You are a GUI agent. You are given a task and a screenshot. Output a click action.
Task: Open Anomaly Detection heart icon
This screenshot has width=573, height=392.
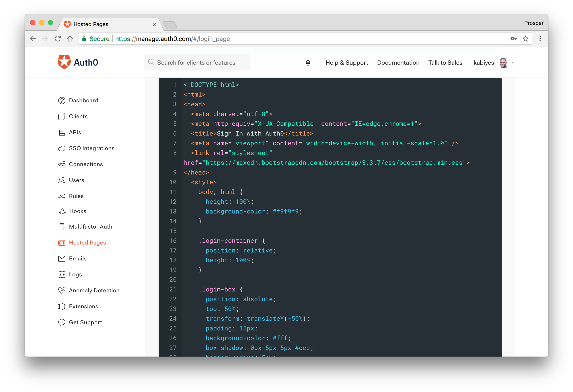(x=62, y=291)
